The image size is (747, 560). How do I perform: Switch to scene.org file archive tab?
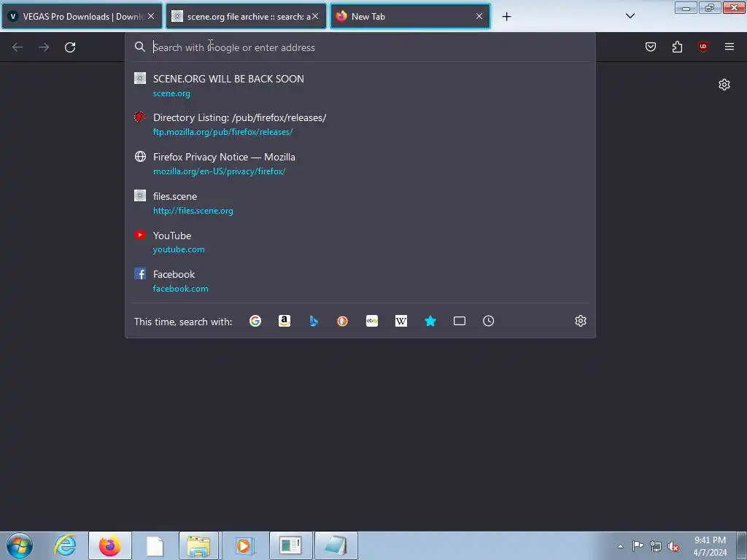click(x=246, y=16)
